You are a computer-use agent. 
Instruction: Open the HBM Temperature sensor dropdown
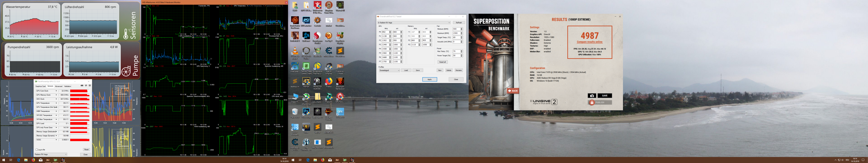click(x=56, y=111)
